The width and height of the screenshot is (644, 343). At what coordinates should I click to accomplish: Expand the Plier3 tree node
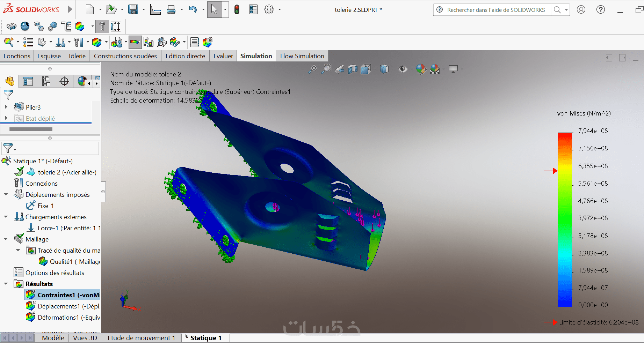[6, 107]
